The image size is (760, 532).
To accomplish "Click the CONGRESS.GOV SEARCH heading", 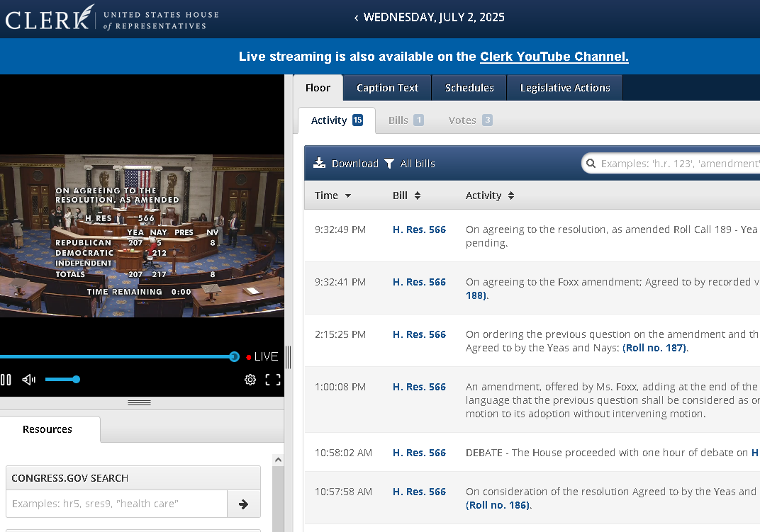I will [69, 478].
